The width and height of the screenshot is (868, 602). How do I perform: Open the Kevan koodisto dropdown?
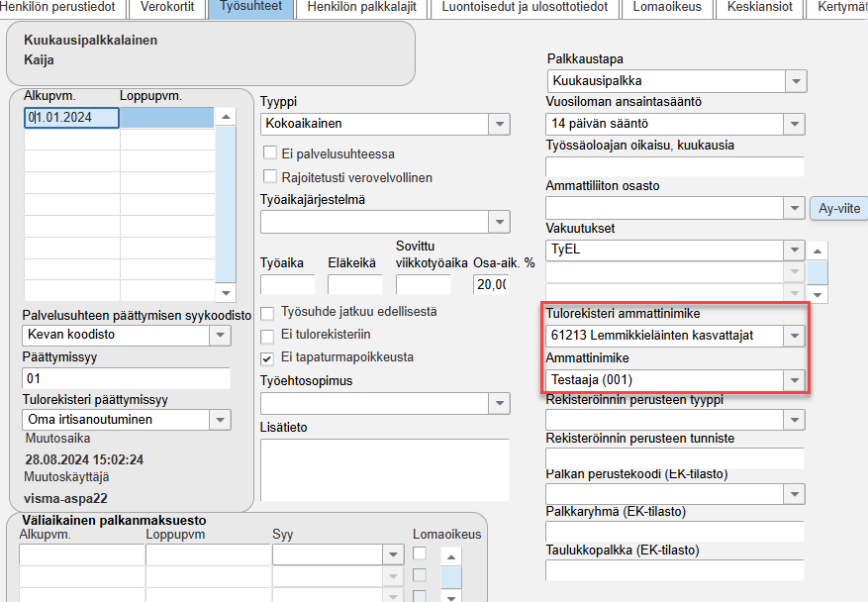point(220,336)
